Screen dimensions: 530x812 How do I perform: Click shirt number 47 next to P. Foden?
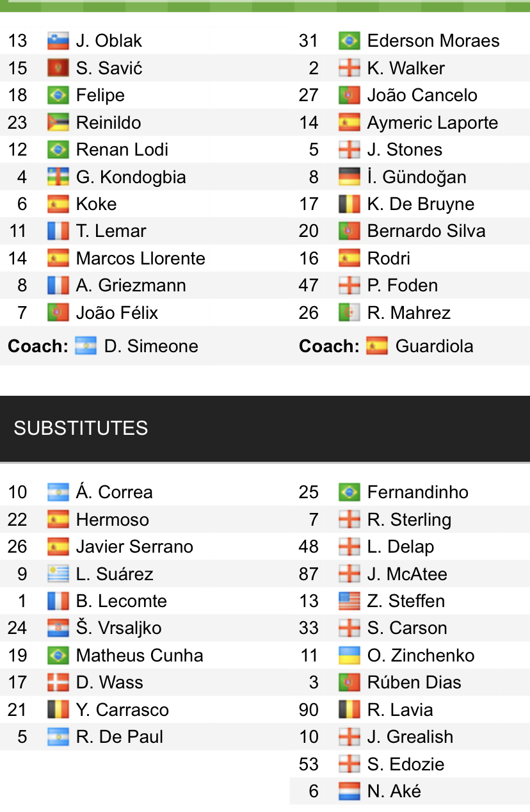tap(309, 286)
